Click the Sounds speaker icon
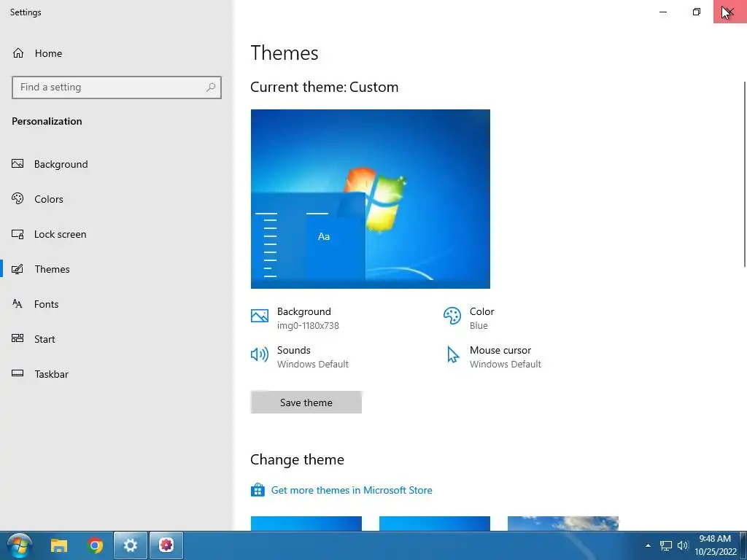 point(260,354)
